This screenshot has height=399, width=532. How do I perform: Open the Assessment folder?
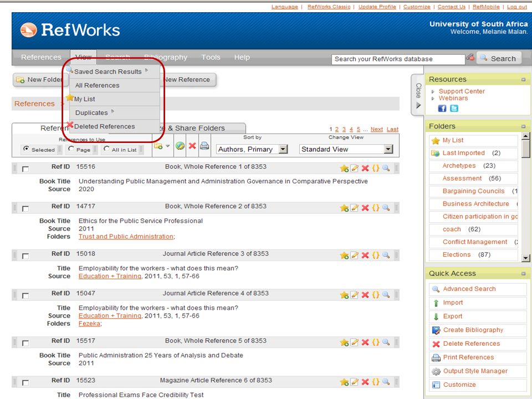pyautogui.click(x=462, y=178)
